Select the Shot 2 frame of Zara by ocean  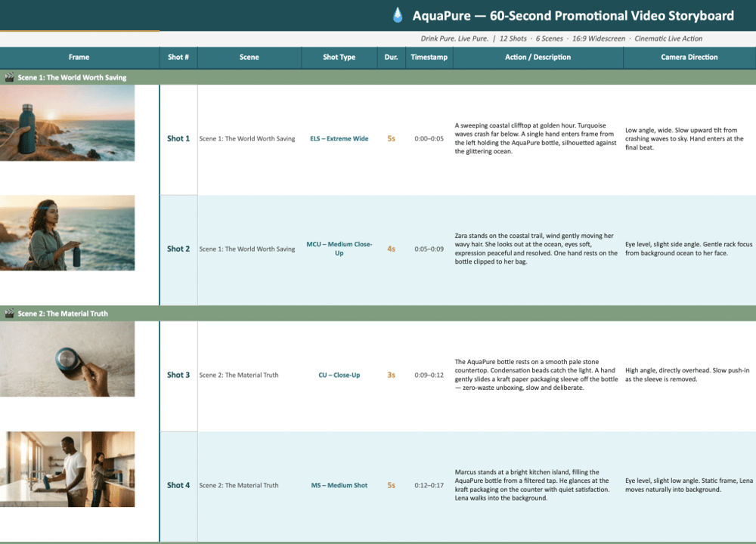pyautogui.click(x=67, y=233)
